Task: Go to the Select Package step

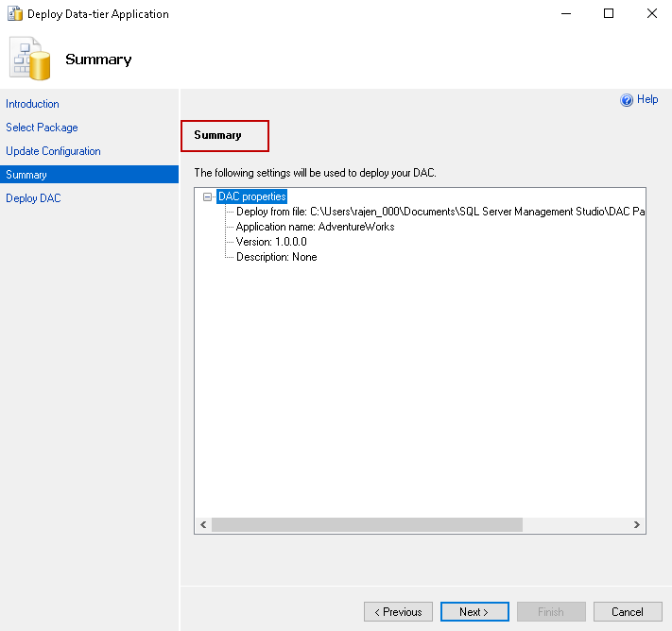Action: (42, 128)
